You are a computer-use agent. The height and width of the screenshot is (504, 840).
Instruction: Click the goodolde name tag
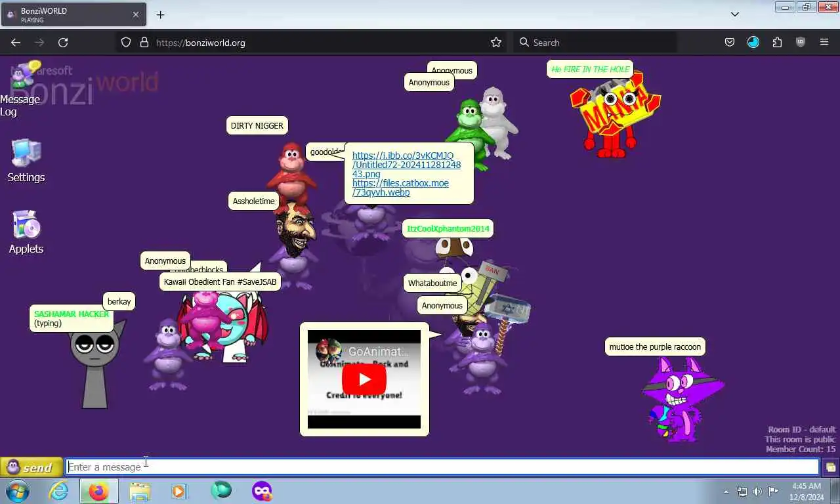[x=325, y=152]
